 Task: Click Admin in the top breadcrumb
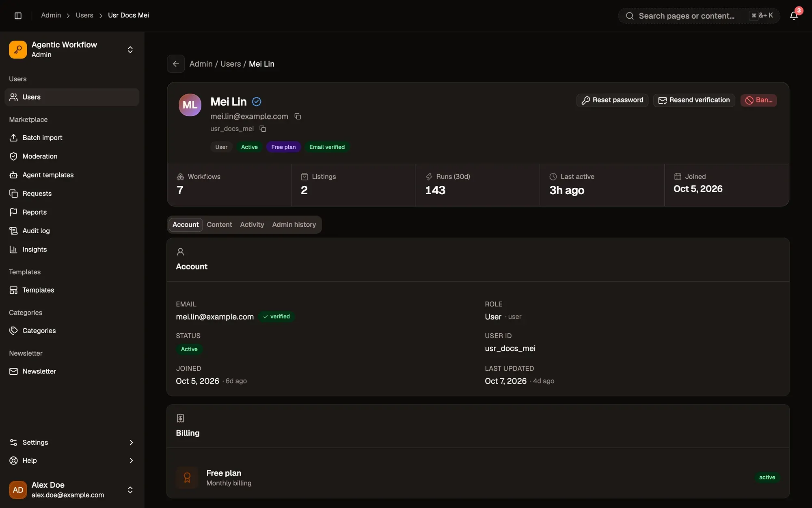click(x=51, y=15)
